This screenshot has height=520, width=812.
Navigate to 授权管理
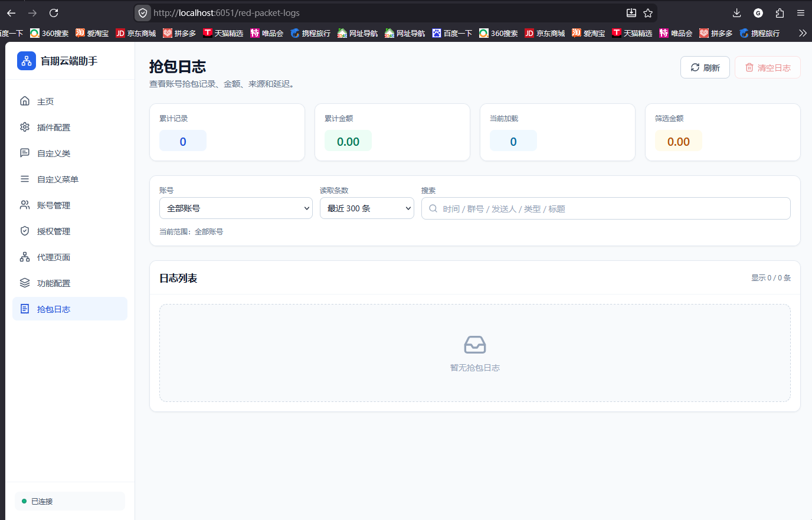pyautogui.click(x=70, y=231)
